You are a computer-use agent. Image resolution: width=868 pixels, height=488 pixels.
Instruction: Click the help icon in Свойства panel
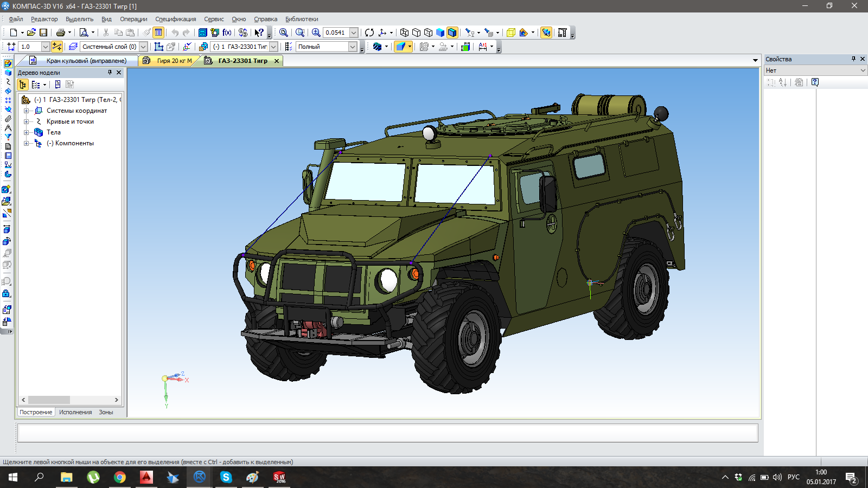(x=815, y=82)
